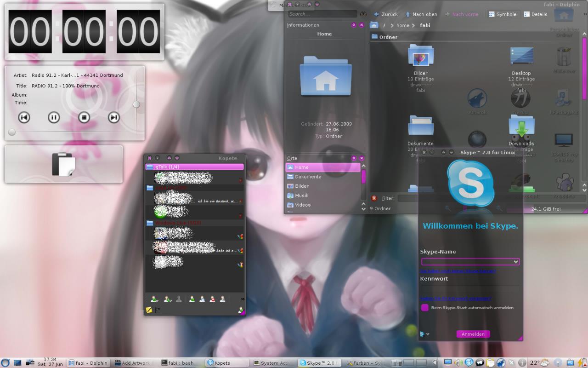Image resolution: width=588 pixels, height=368 pixels.
Task: Move the track position slider in media widget
Action: [x=12, y=132]
